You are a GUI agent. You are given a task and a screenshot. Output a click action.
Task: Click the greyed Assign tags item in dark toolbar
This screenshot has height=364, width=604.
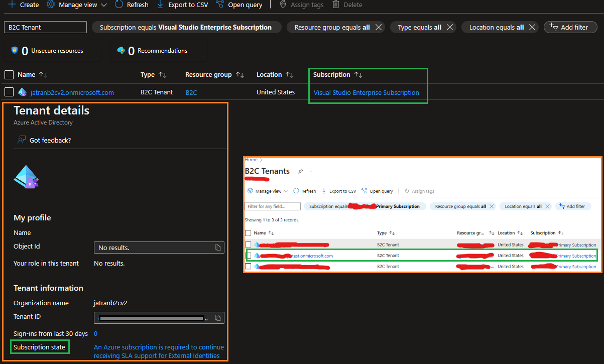(x=301, y=5)
